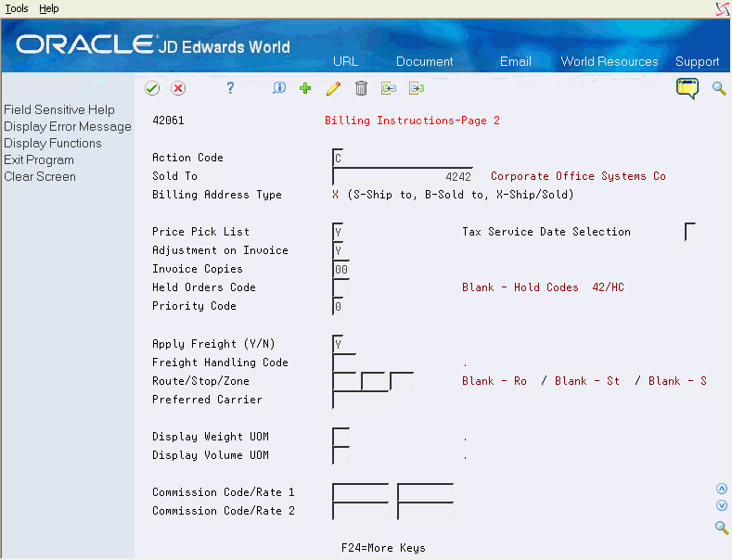Select Display Functions link
The width and height of the screenshot is (732, 560).
coord(53,144)
